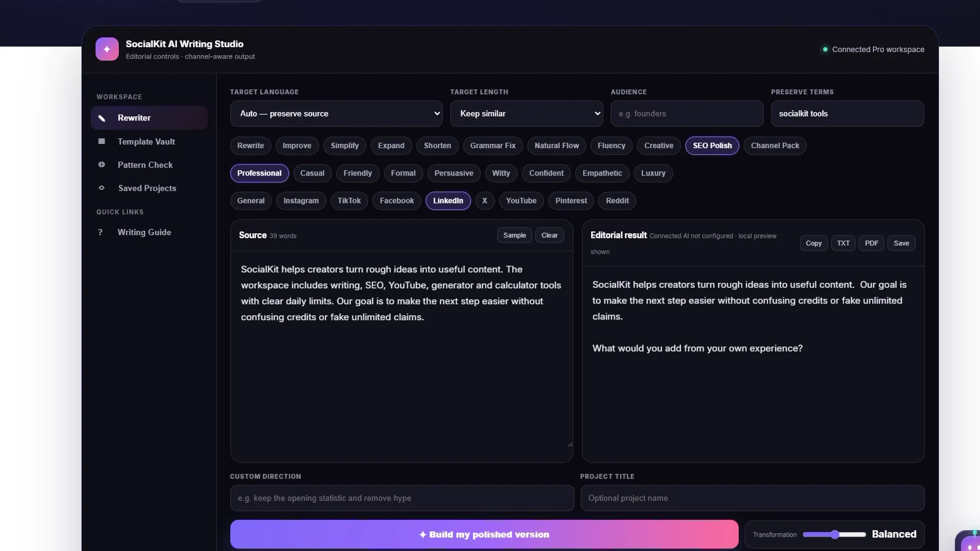
Task: Click the SocialKit sparkle logo icon
Action: click(x=107, y=49)
